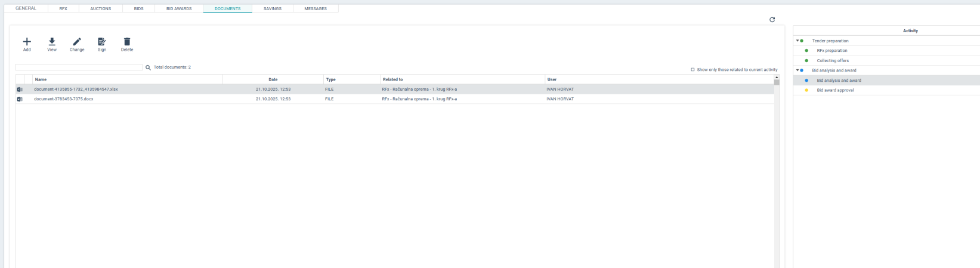
Task: Click the document search input field
Action: pyautogui.click(x=79, y=67)
